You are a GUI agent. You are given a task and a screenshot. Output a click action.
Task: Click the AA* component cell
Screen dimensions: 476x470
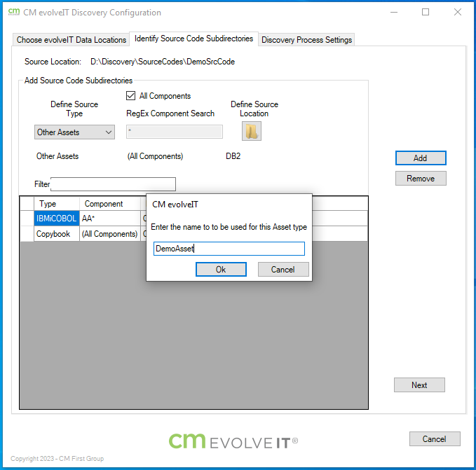click(110, 219)
